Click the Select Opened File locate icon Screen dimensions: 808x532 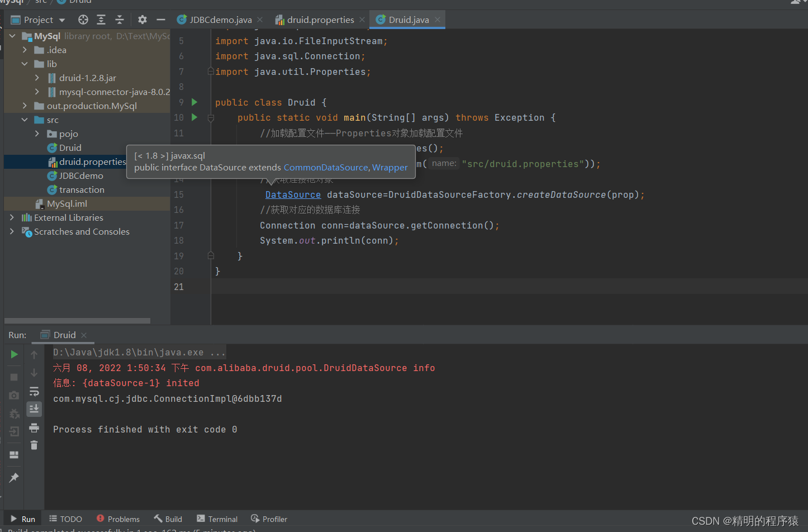click(x=83, y=20)
